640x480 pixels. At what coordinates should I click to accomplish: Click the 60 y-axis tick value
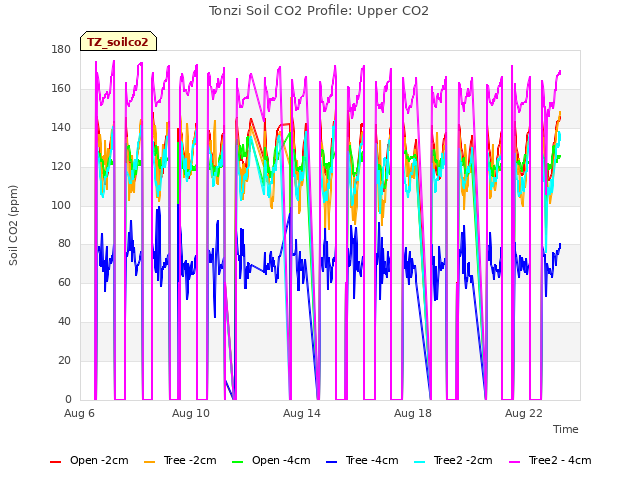click(x=64, y=282)
